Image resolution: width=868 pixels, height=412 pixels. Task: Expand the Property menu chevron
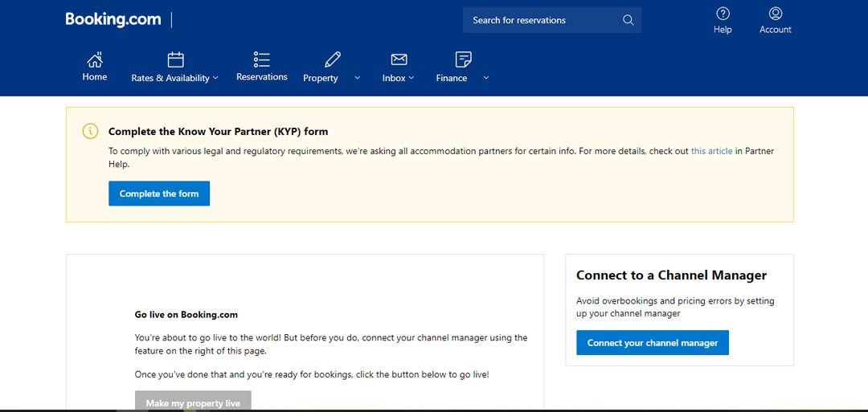tap(357, 78)
